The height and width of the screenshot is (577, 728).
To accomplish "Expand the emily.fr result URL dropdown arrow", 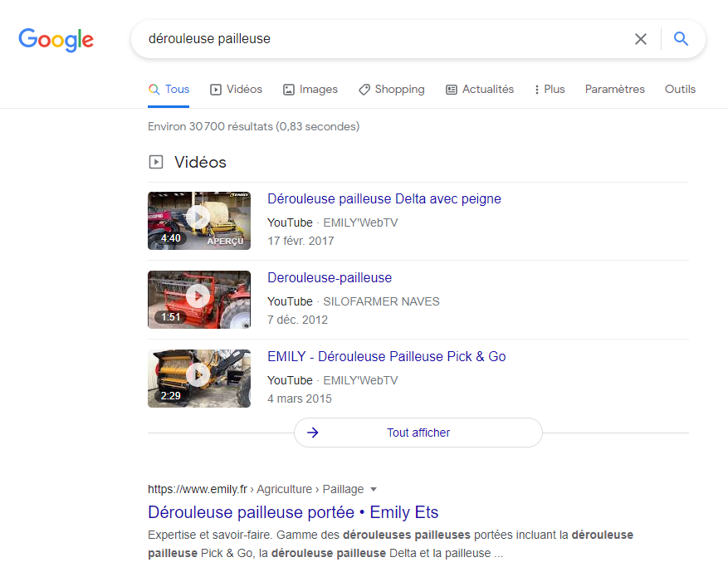I will pyautogui.click(x=373, y=489).
